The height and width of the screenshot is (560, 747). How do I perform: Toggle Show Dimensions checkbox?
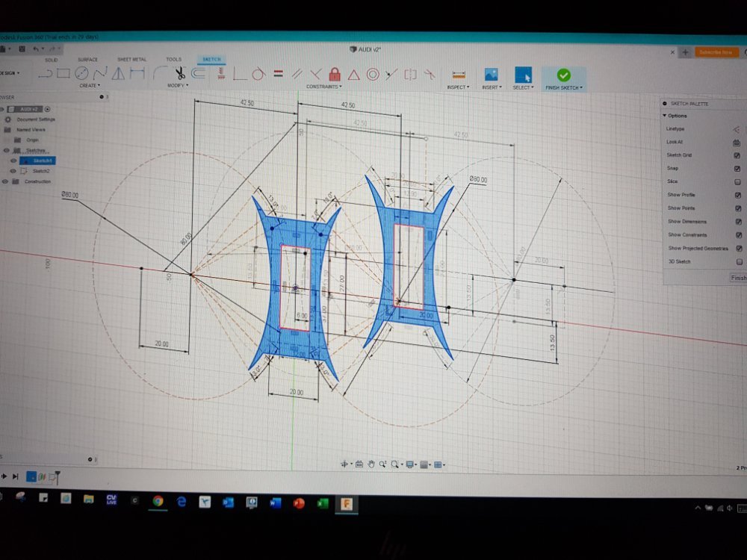739,222
